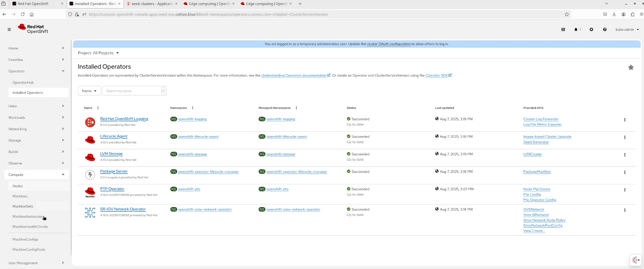Open the PTP Operator link

pyautogui.click(x=112, y=189)
